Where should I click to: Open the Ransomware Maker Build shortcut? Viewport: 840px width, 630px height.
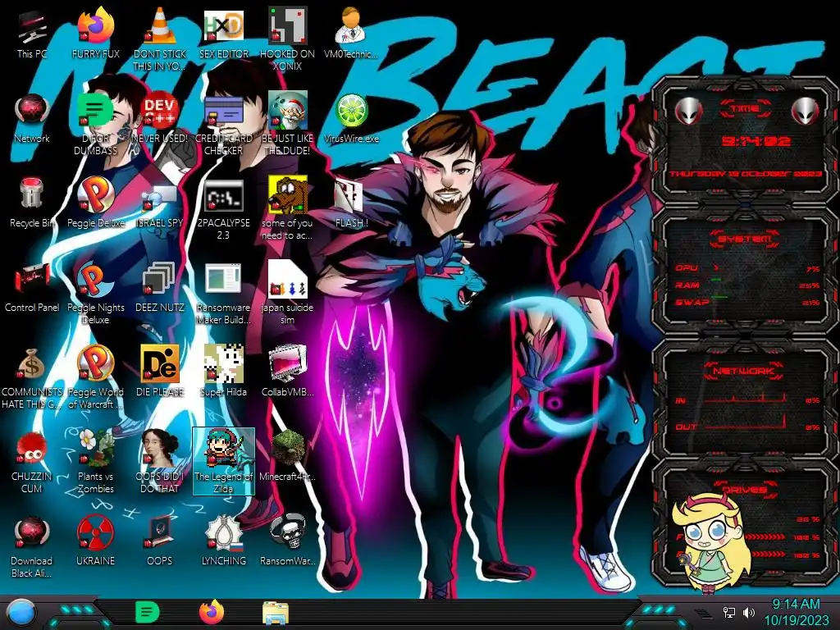223,293
